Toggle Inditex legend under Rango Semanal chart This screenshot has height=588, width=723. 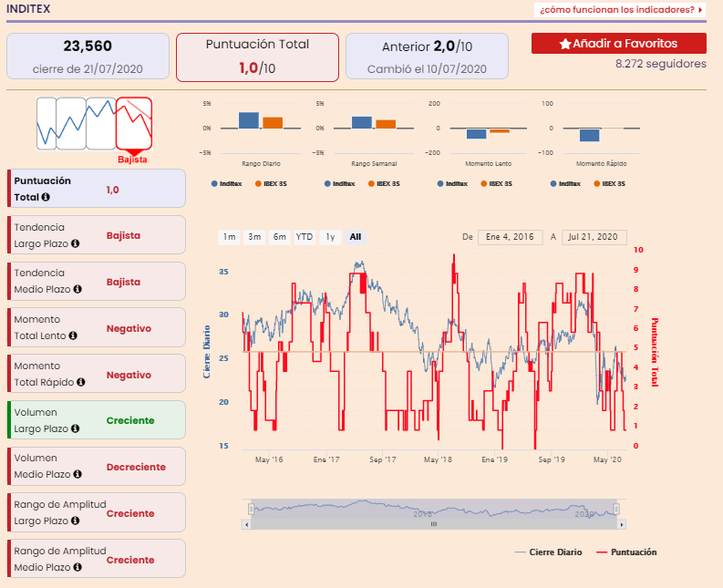click(x=339, y=183)
